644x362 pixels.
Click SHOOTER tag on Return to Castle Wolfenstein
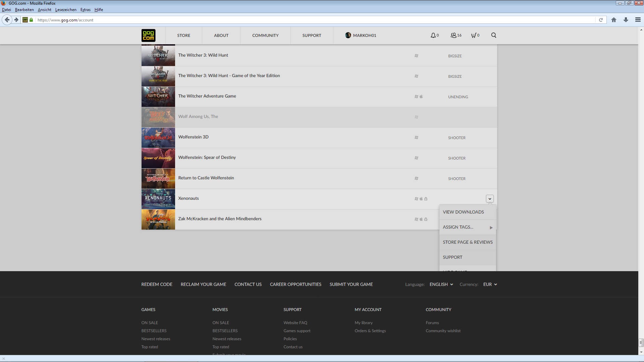(x=457, y=179)
